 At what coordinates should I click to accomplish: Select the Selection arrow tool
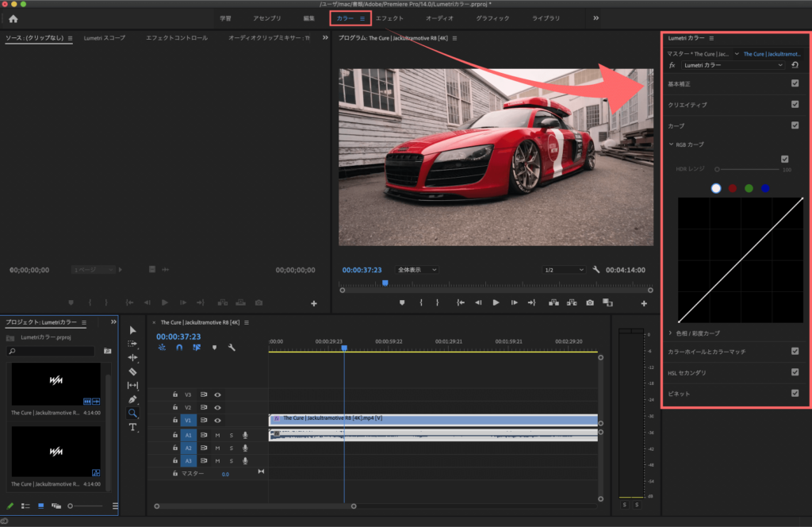tap(132, 330)
